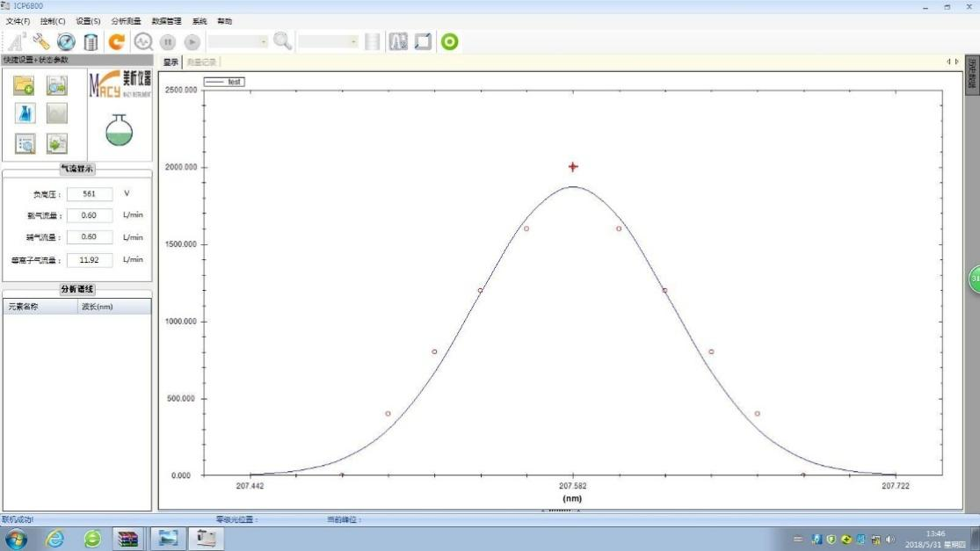The width and height of the screenshot is (980, 551).
Task: Switch to the 显示 tab
Action: point(171,62)
